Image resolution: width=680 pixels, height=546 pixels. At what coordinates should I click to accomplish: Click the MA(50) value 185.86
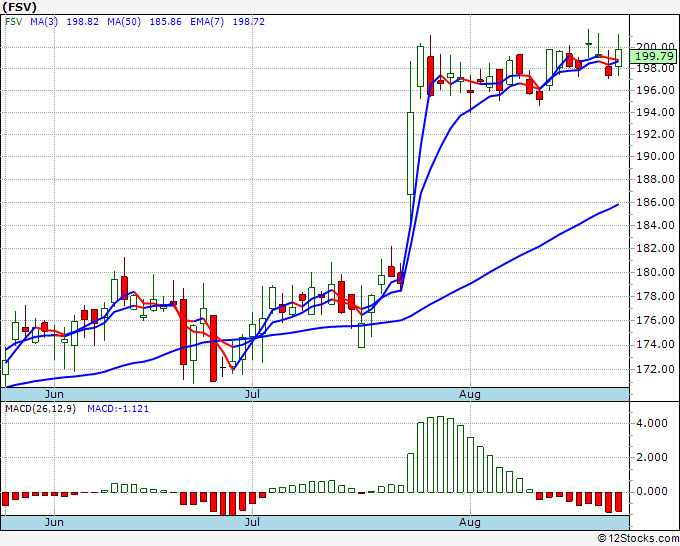click(165, 22)
